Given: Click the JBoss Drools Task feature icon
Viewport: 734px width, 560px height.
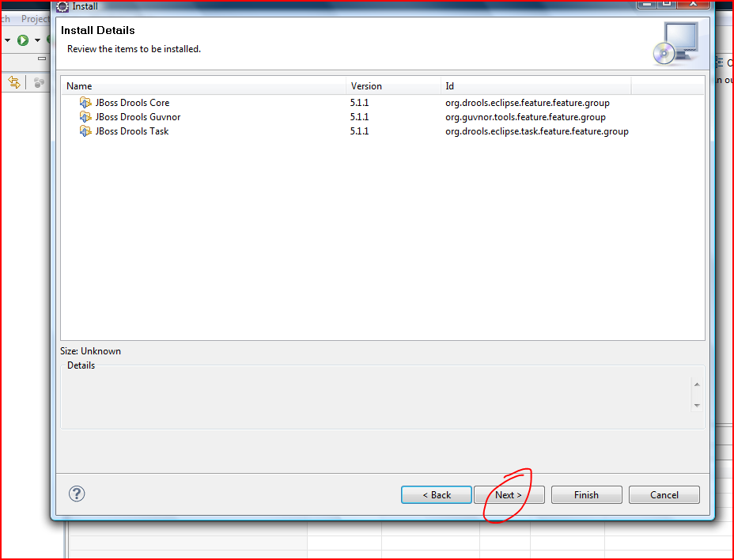Looking at the screenshot, I should click(85, 131).
